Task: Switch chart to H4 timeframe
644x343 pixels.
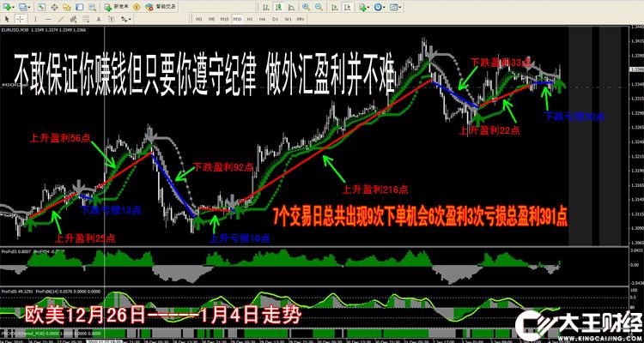Action: coord(262,19)
